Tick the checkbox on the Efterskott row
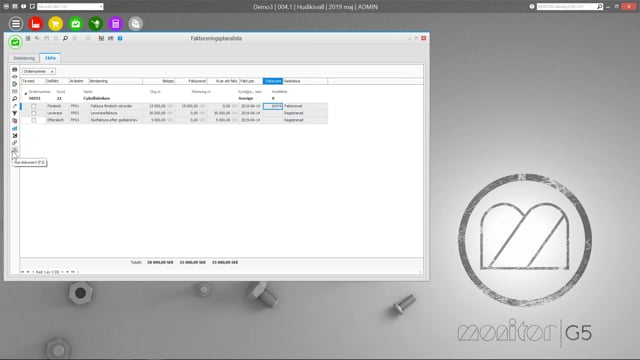The width and height of the screenshot is (640, 360). 34,120
